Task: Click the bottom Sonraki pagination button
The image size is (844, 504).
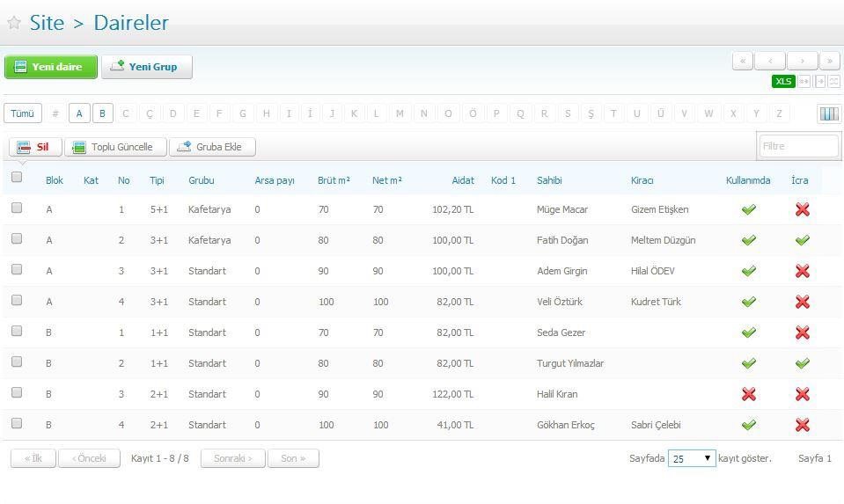Action: tap(232, 458)
